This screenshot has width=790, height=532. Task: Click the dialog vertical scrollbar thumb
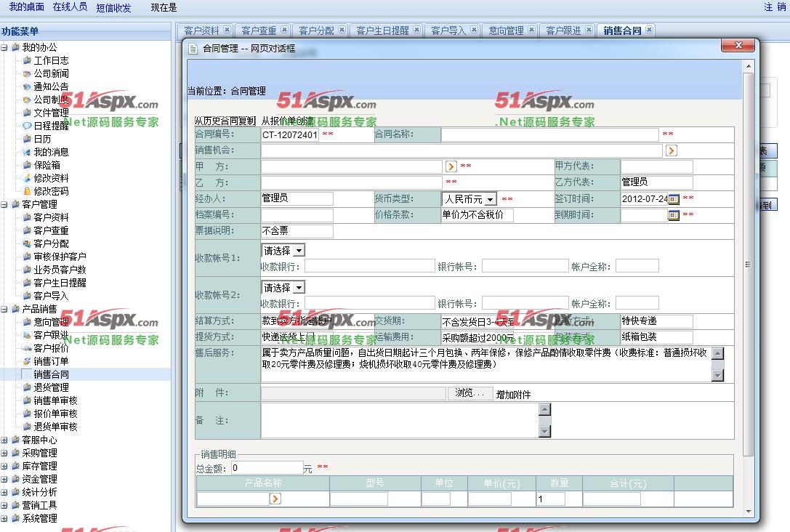click(x=748, y=264)
